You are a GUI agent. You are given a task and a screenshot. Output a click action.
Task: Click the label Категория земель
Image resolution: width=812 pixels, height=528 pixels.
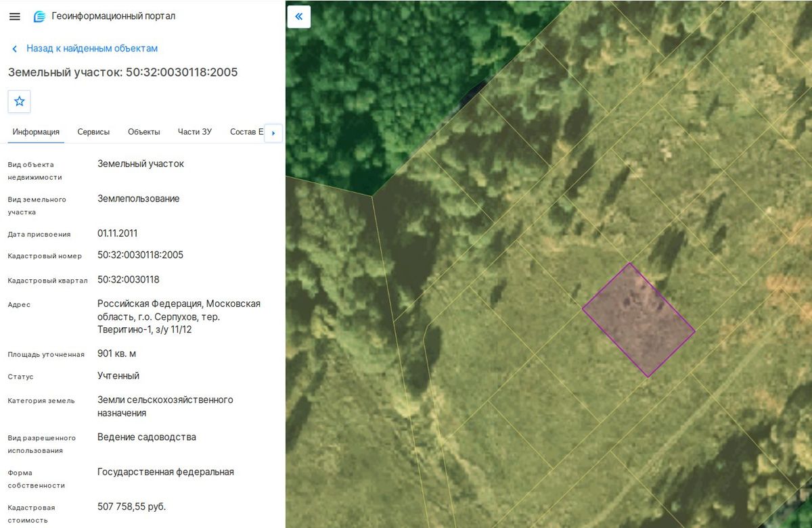tap(41, 401)
